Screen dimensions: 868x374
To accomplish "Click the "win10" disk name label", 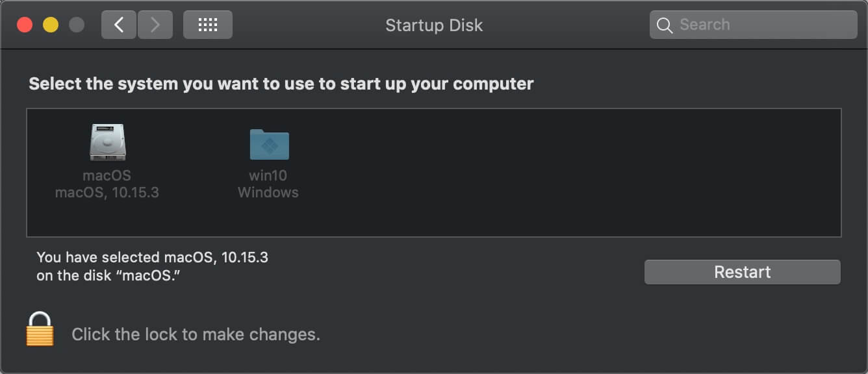I will [268, 175].
